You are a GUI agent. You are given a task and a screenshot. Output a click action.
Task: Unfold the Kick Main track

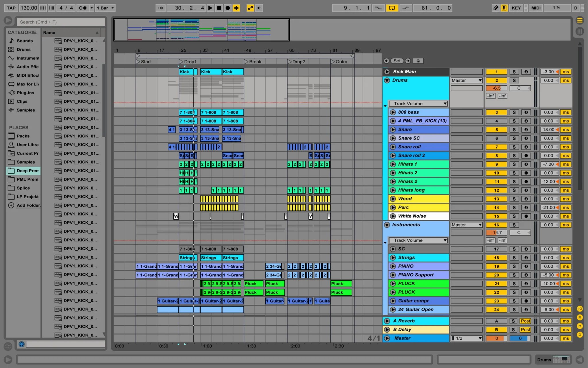(387, 72)
